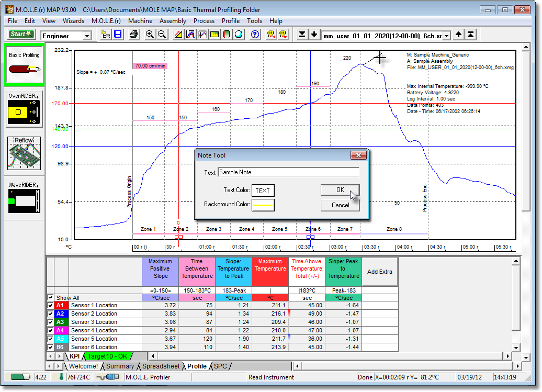Click the blue X-cursor handle on time axis

pos(310,237)
